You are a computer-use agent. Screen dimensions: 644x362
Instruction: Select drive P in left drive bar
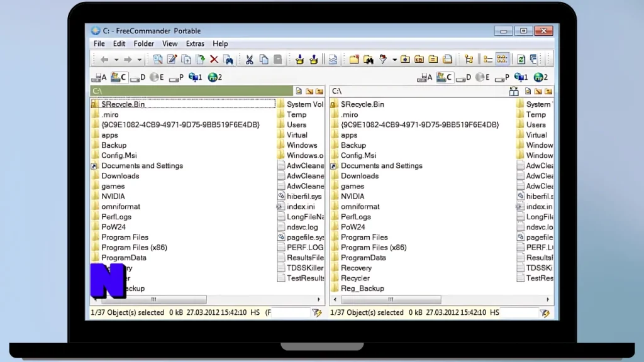pos(176,77)
